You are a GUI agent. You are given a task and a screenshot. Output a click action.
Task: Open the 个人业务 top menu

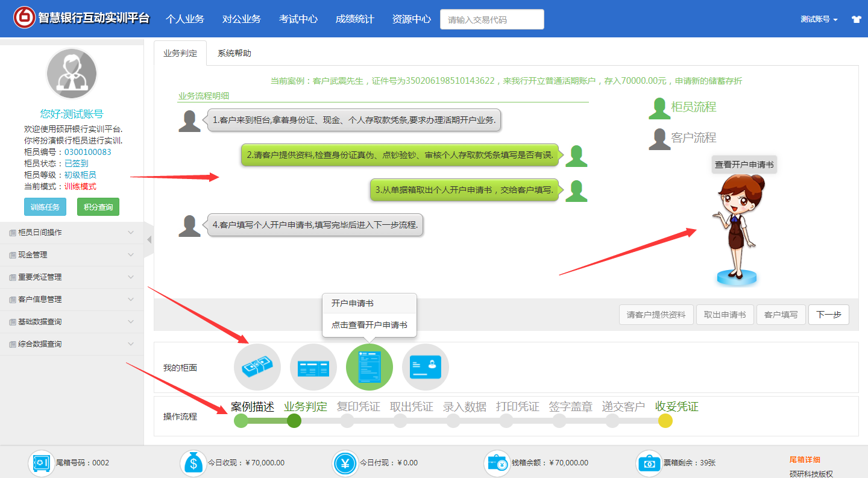pyautogui.click(x=185, y=19)
